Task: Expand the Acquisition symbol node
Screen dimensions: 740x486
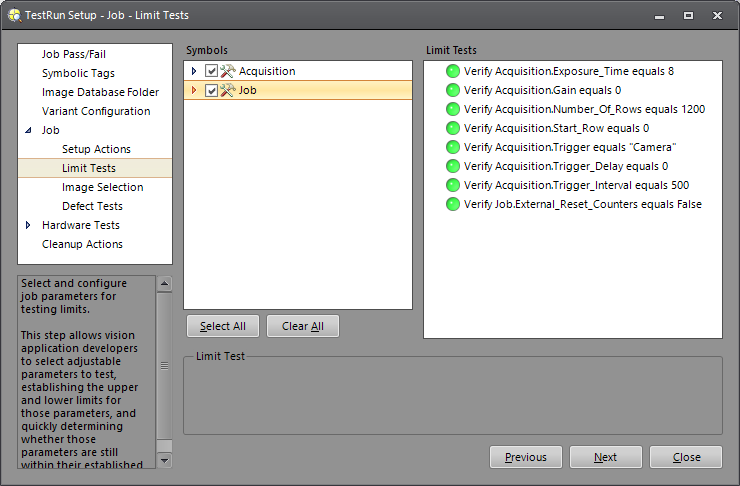Action: [194, 71]
